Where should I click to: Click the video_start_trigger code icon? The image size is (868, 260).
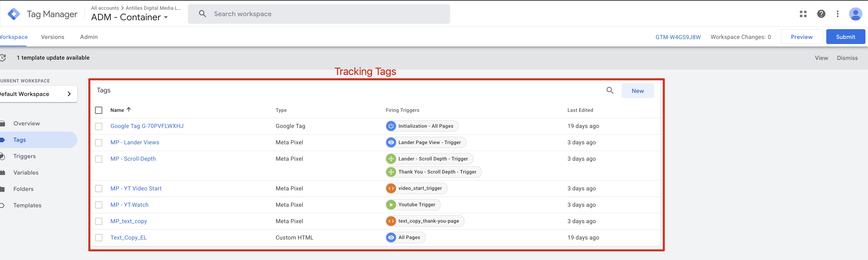391,188
